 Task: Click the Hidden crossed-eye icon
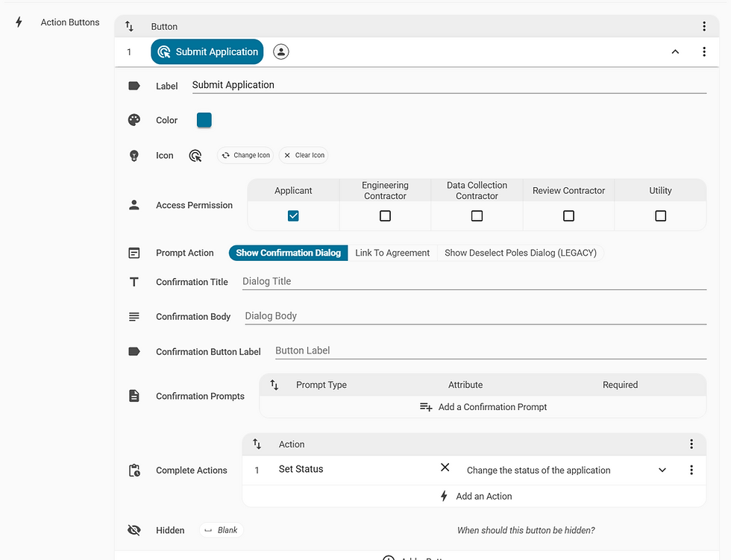coord(134,530)
